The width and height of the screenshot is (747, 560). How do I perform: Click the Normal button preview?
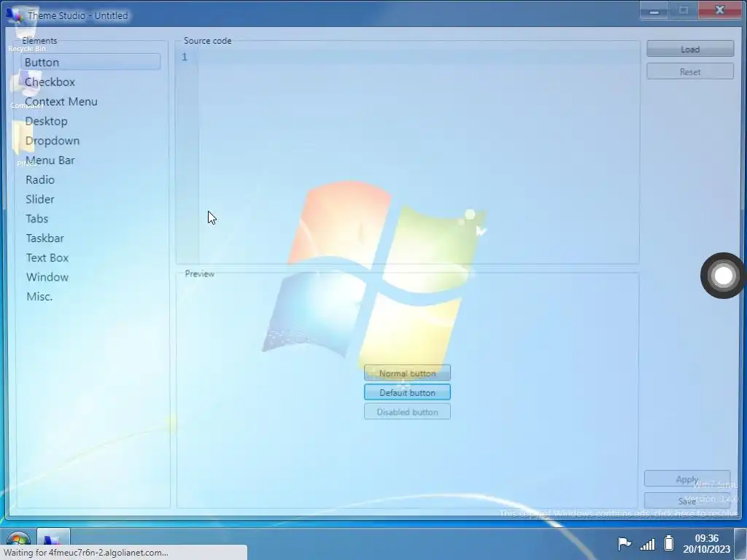click(407, 373)
